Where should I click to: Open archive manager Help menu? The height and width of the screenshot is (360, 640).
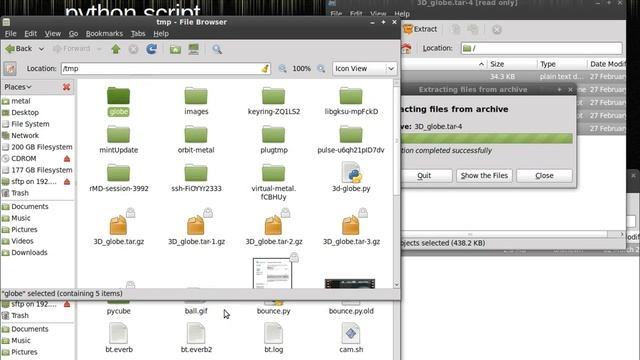point(402,14)
